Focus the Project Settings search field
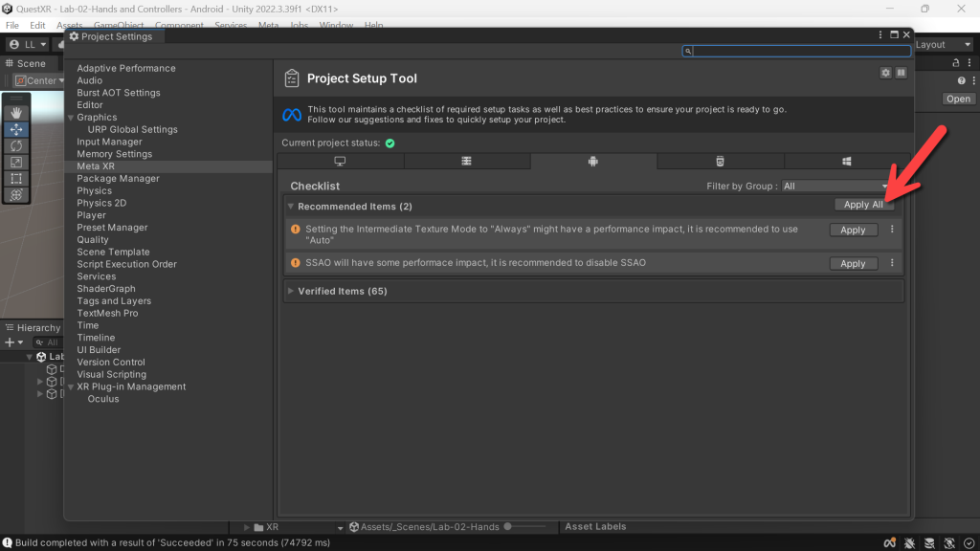This screenshot has width=980, height=551. point(796,52)
